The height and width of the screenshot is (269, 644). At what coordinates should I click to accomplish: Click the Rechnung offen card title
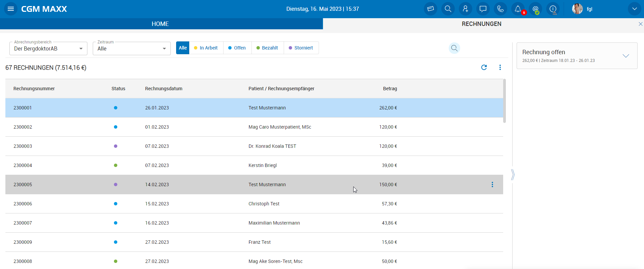point(544,52)
